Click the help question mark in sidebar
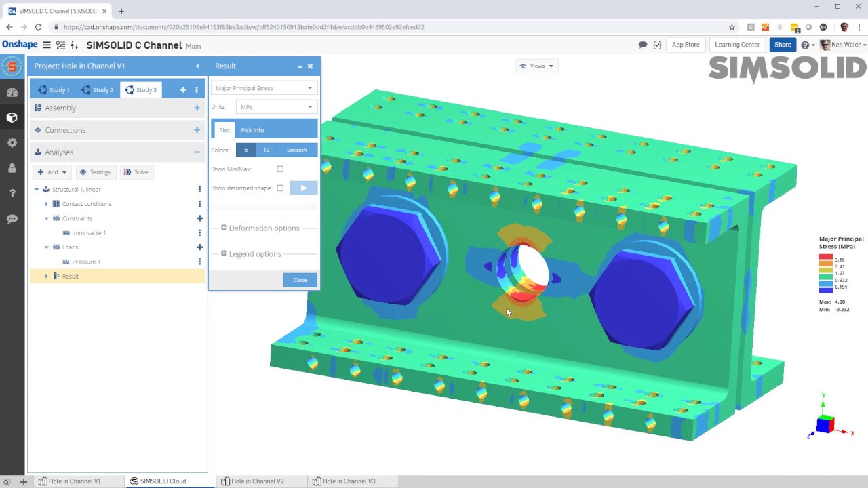Screen dimensions: 868x488 12,194
